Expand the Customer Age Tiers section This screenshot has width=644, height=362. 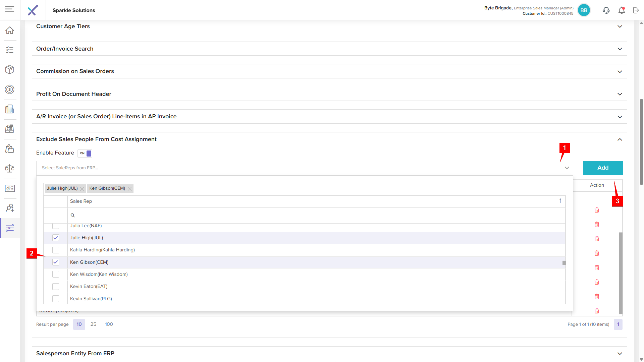coord(620,26)
